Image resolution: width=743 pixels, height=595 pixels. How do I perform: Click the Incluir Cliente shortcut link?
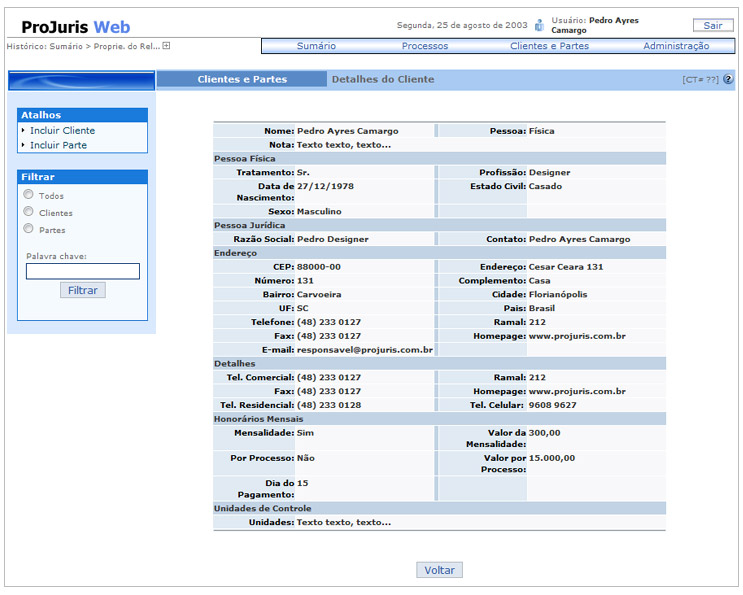pos(62,131)
